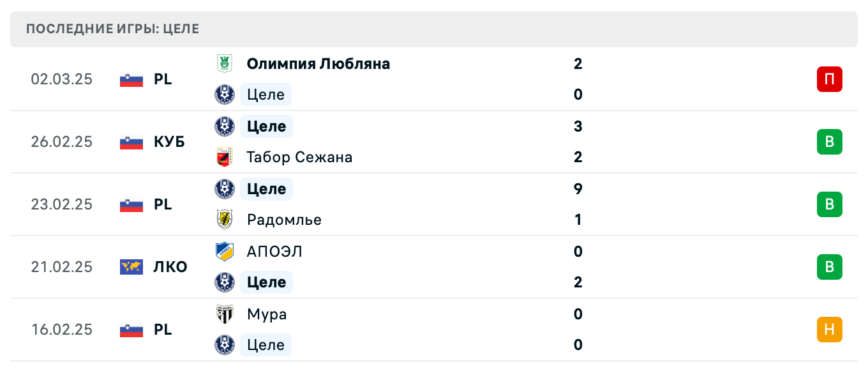The width and height of the screenshot is (868, 373).
Task: Click the 9-1 score of the Радомлье match
Action: click(x=578, y=204)
